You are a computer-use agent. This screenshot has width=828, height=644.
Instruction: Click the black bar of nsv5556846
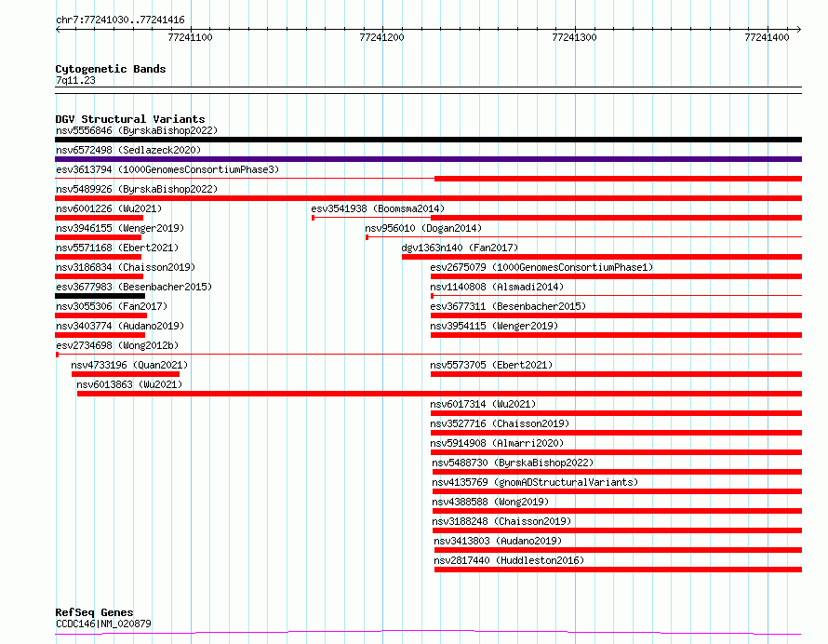(428, 140)
